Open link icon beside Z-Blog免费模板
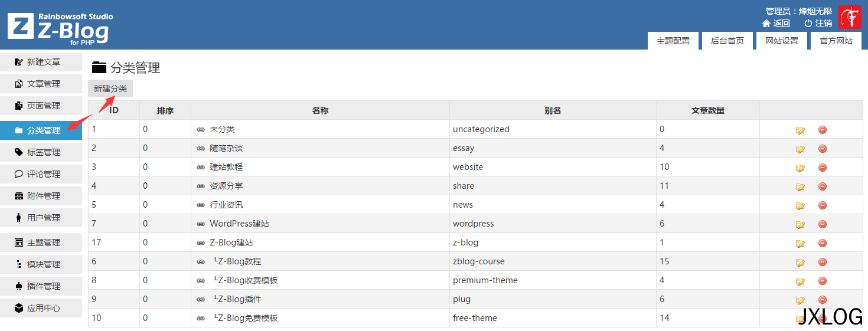 point(201,319)
